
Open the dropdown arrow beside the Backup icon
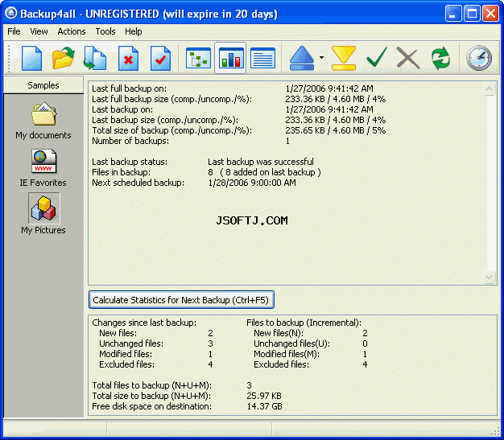tap(322, 58)
